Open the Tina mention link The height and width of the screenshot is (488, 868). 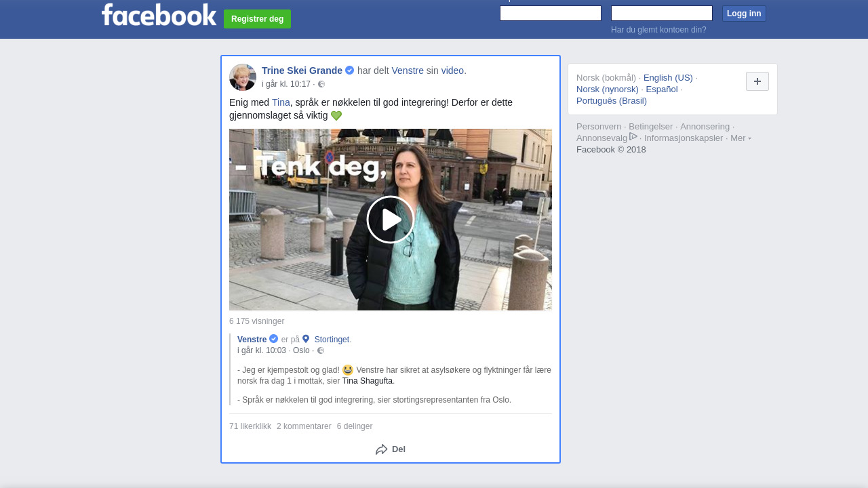281,102
